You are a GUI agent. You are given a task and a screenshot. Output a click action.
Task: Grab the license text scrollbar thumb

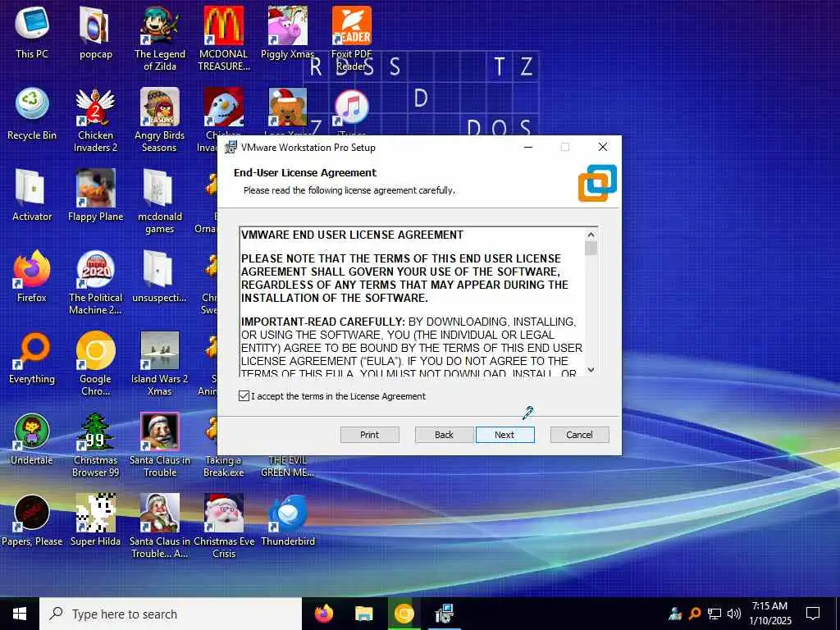pyautogui.click(x=591, y=249)
